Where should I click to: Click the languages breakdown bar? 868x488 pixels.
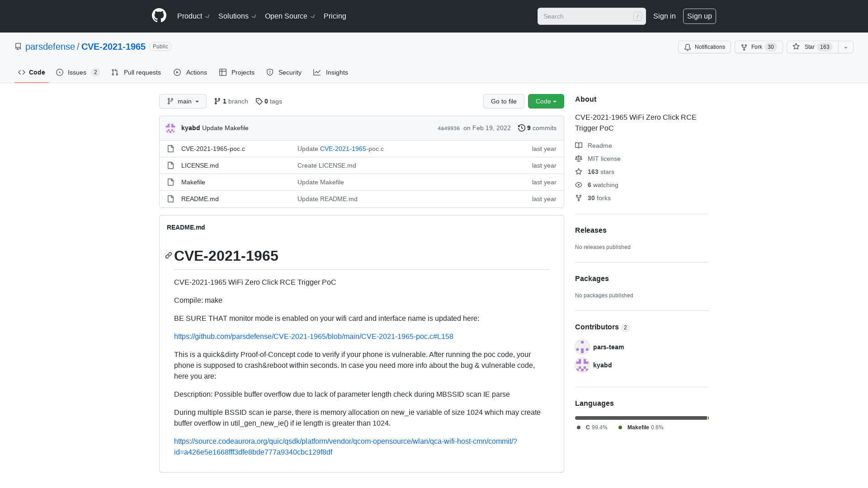[x=642, y=418]
